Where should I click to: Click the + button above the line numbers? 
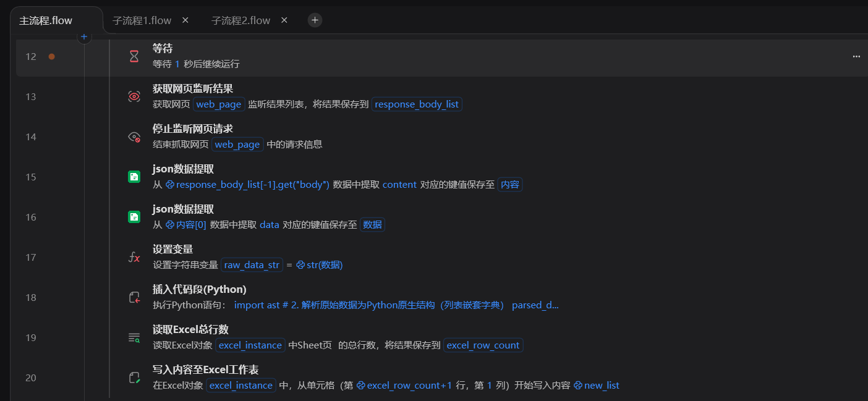(83, 36)
